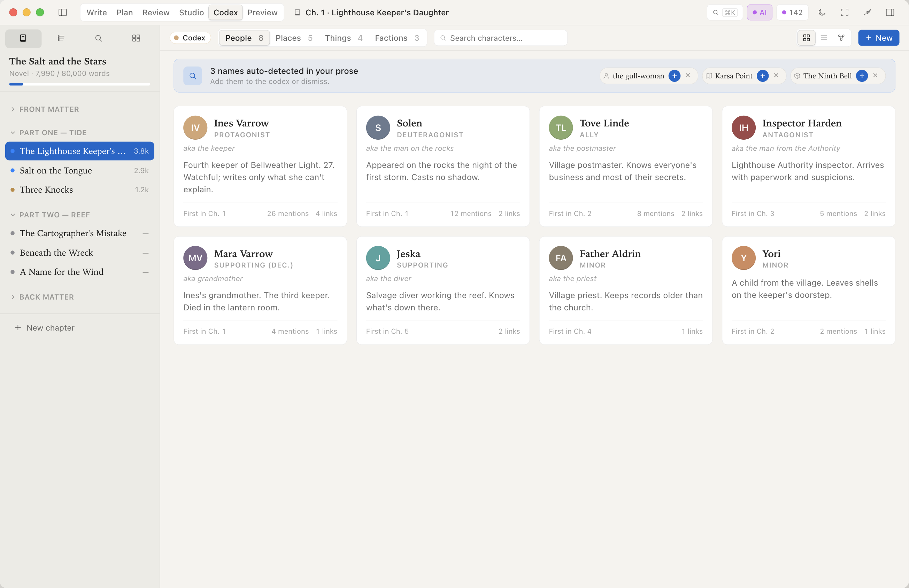Switch to the Plan tab
This screenshot has height=588, width=909.
tap(124, 12)
